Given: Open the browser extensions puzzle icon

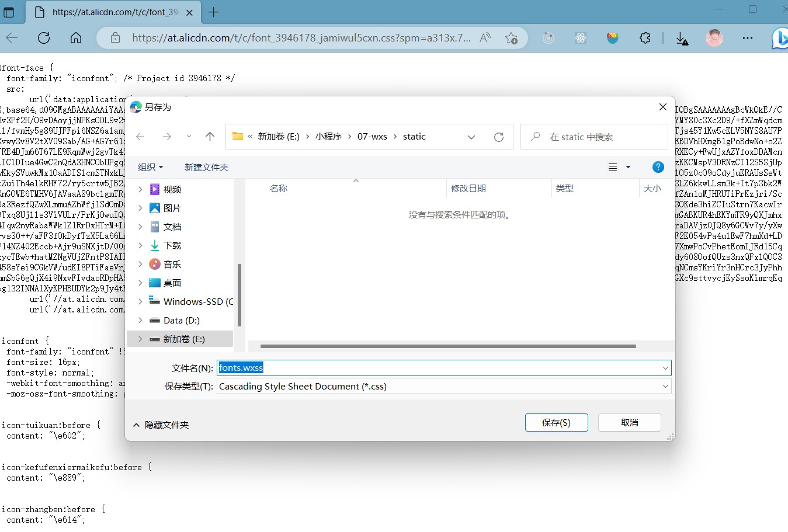Looking at the screenshot, I should click(645, 39).
